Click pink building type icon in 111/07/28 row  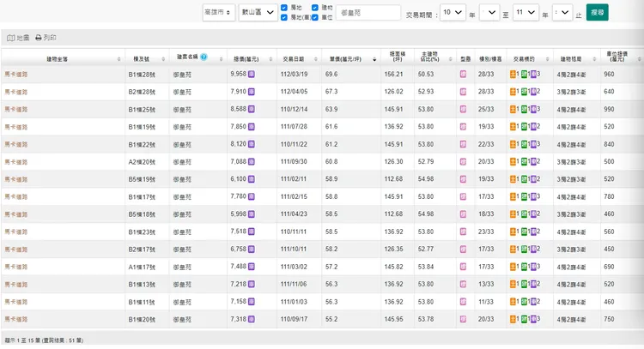(463, 127)
